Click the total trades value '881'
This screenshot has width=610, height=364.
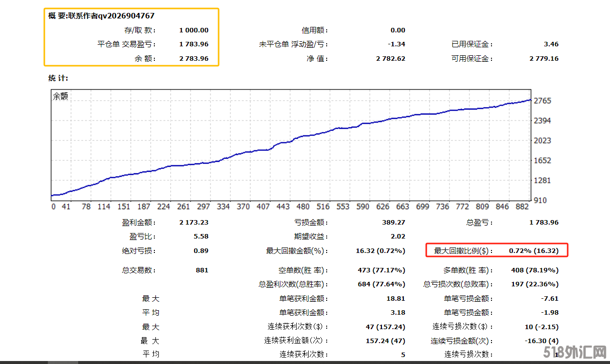(202, 270)
